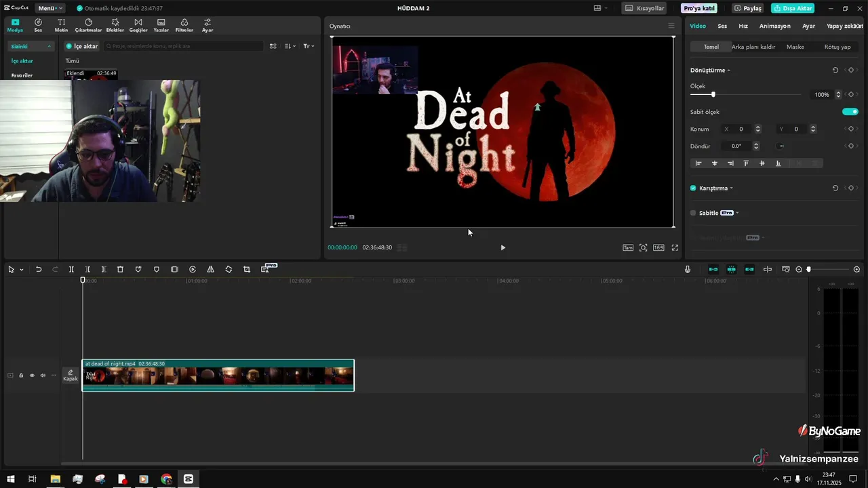
Task: Add a marker with the shield icon
Action: (x=157, y=269)
